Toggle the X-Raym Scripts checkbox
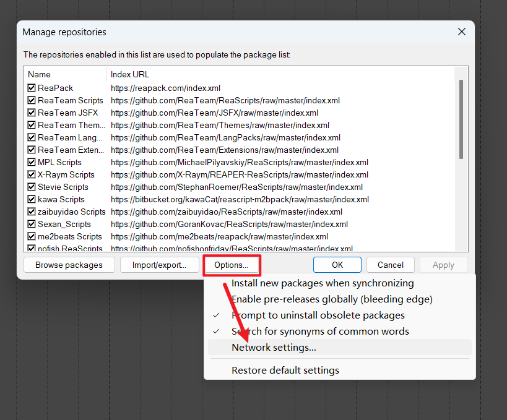The image size is (507, 420). [x=32, y=174]
